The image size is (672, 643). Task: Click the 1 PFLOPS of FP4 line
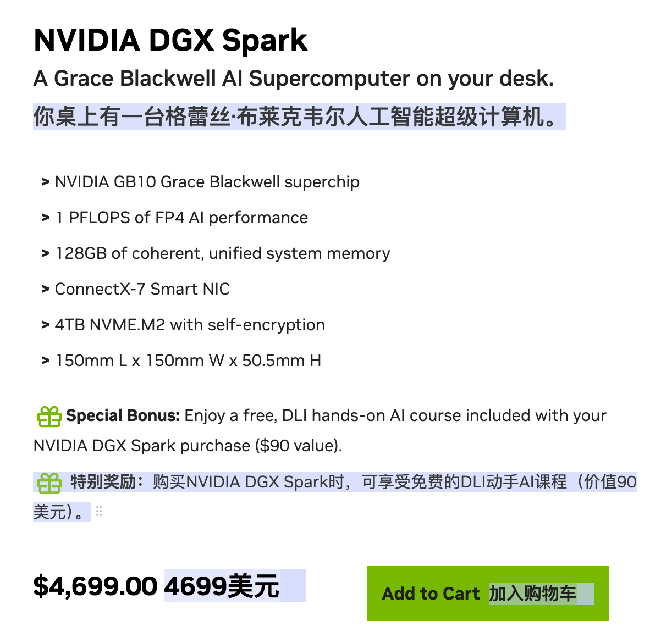coord(181,218)
